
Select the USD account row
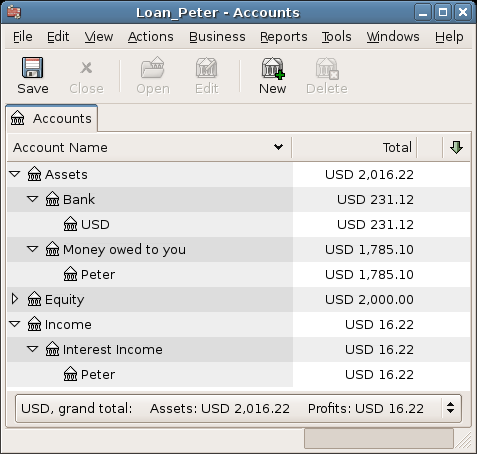tap(239, 224)
